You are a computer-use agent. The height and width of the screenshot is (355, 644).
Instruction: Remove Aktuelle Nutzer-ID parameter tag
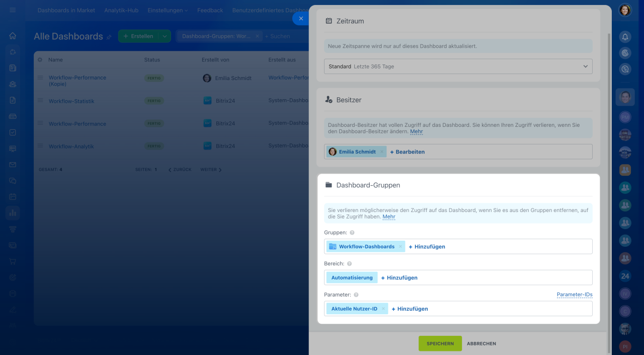[383, 309]
